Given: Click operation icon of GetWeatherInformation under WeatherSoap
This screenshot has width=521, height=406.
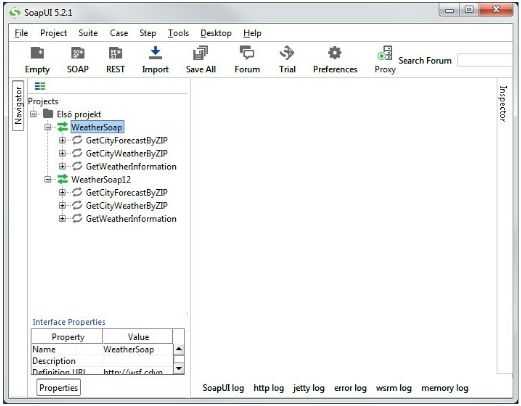Looking at the screenshot, I should (77, 166).
